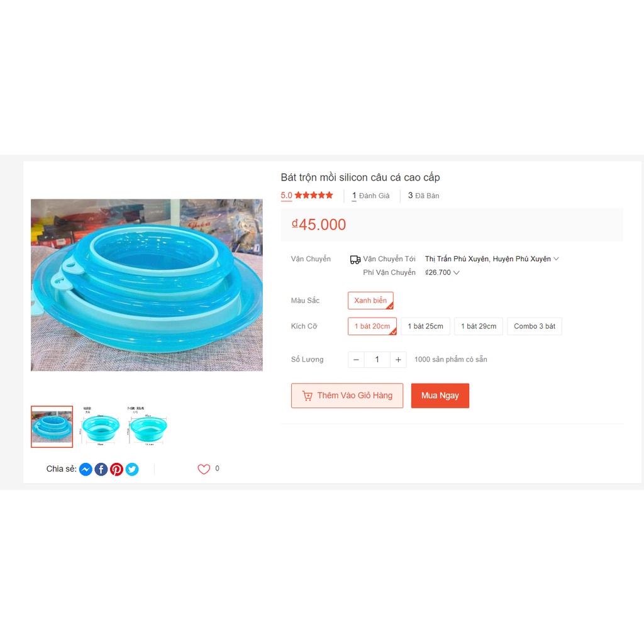Click the Mua Ngay button
This screenshot has width=644, height=644.
pyautogui.click(x=440, y=396)
